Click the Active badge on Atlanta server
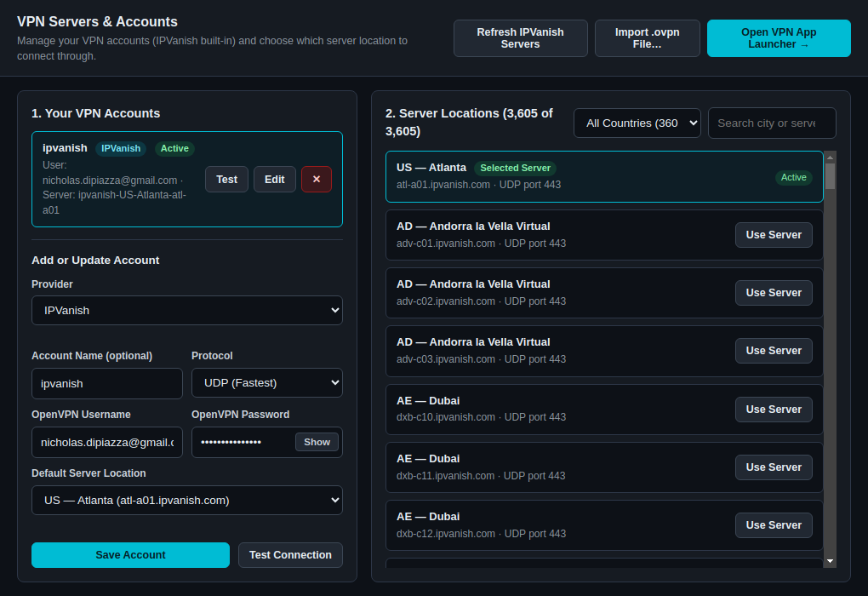The width and height of the screenshot is (868, 596). click(793, 177)
